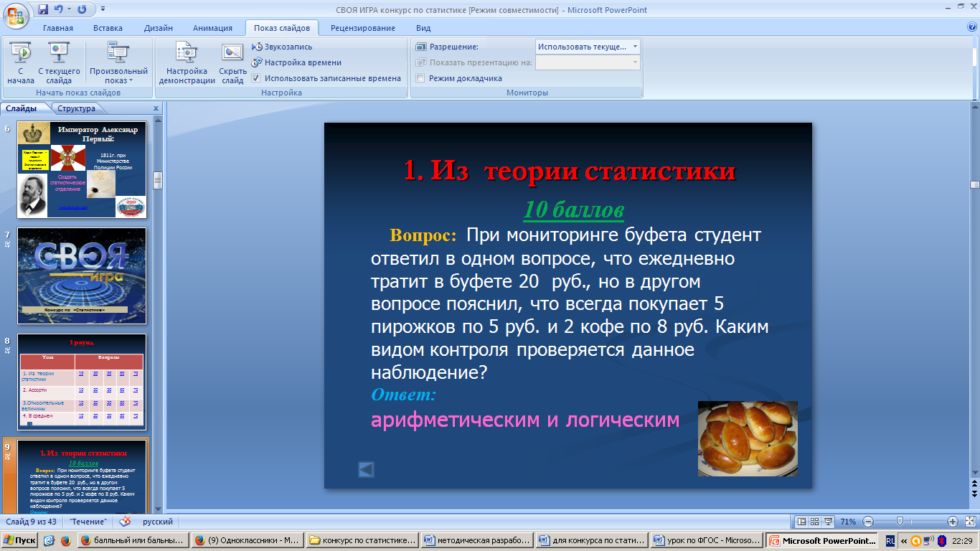
Task: Switch to the Вставка tab
Action: point(108,28)
